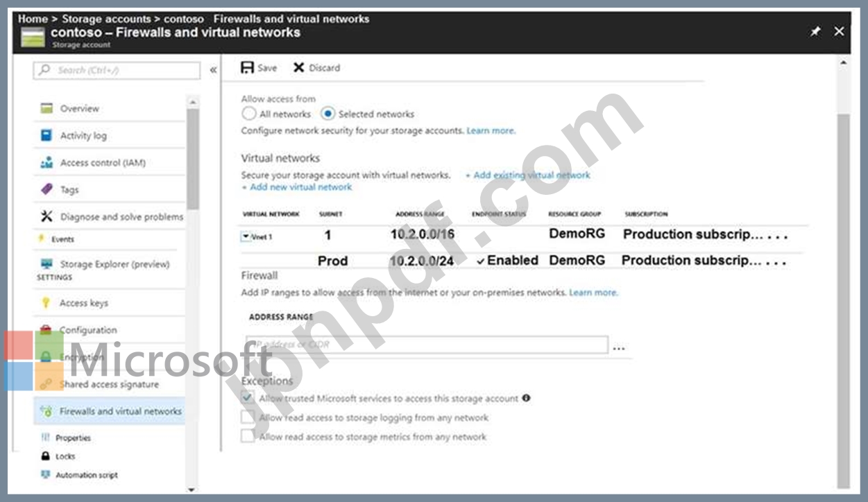Close the Firewalls and virtual networks blade
This screenshot has height=502, width=868.
(839, 31)
